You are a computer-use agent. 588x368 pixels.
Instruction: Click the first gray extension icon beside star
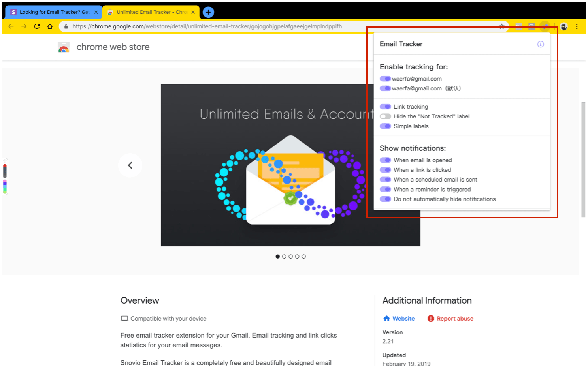519,26
